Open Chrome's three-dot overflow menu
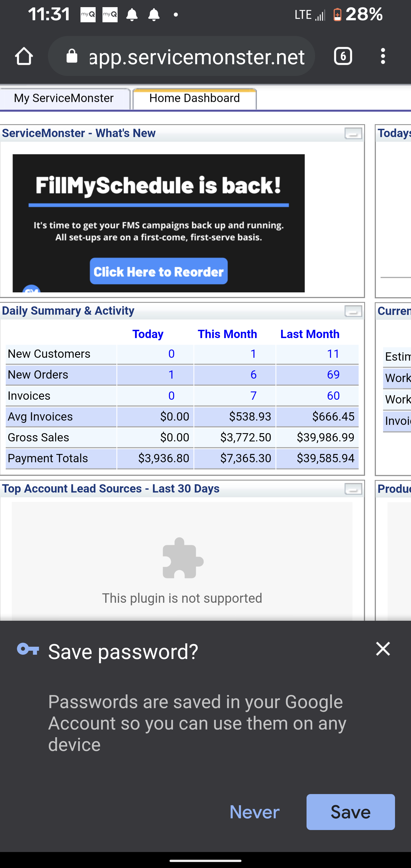Viewport: 411px width, 868px height. click(x=383, y=56)
